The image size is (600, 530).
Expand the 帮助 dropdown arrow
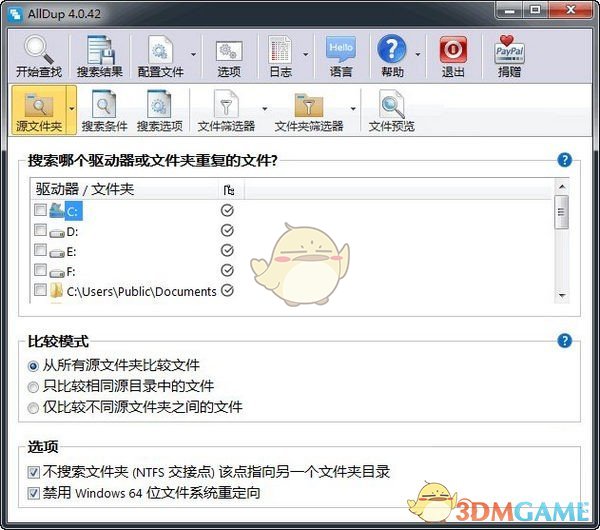pos(418,54)
